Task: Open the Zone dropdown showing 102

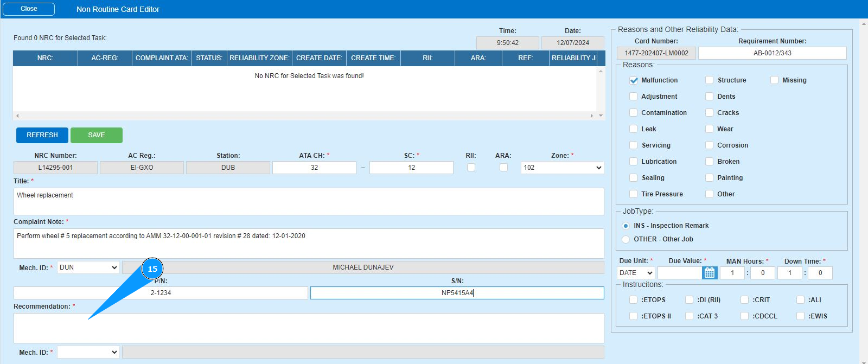Action: 562,168
